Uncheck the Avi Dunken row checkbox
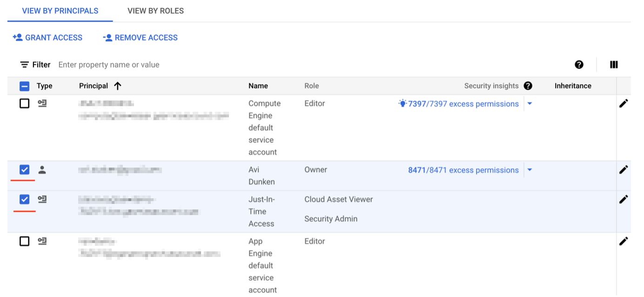 click(x=25, y=170)
